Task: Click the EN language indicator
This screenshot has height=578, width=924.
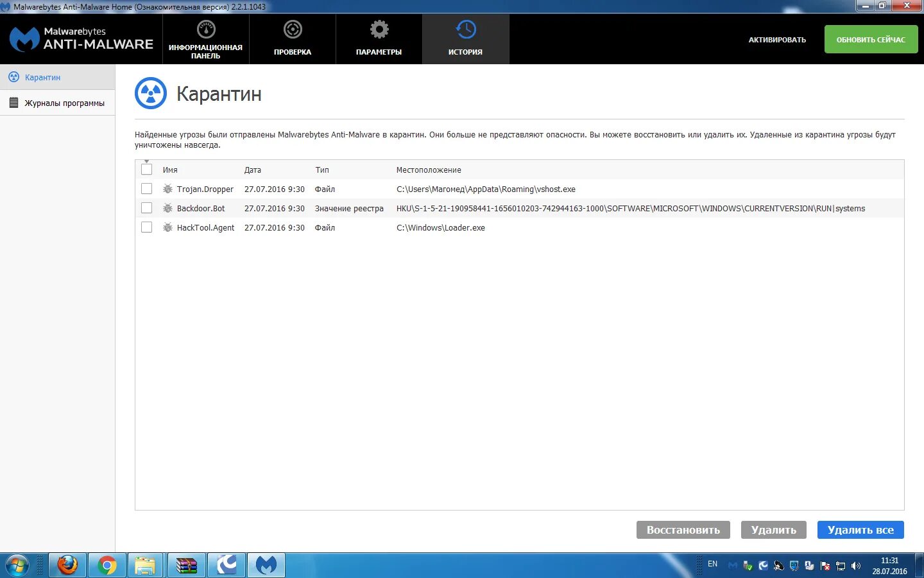Action: click(x=712, y=564)
